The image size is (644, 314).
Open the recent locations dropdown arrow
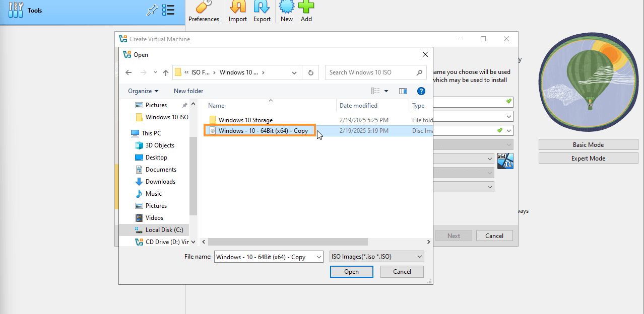coord(155,72)
